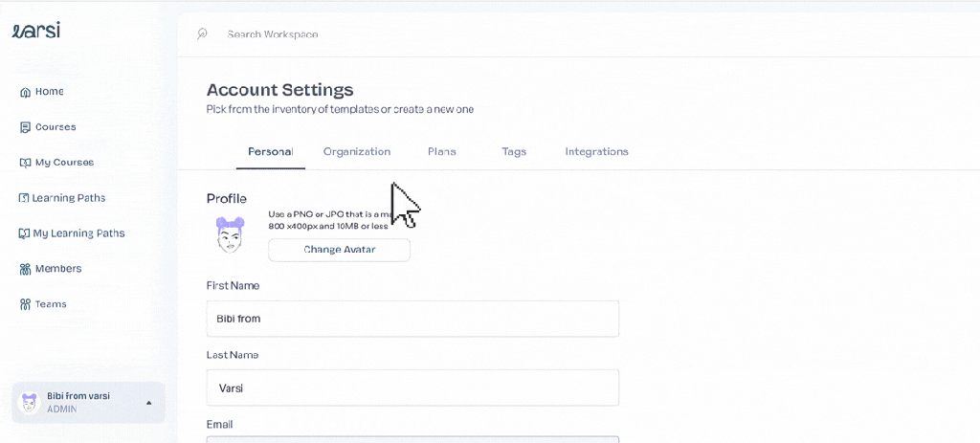Open My Courses

pos(64,163)
